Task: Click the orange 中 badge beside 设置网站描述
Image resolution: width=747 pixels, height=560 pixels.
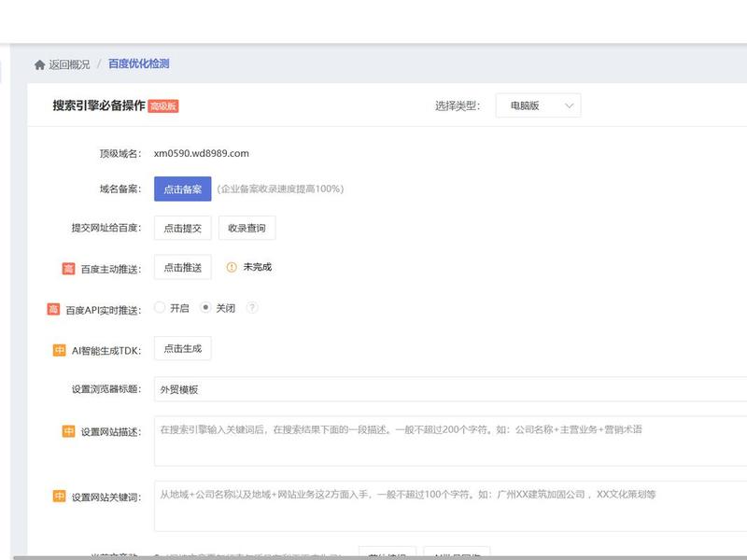Action: coord(68,431)
